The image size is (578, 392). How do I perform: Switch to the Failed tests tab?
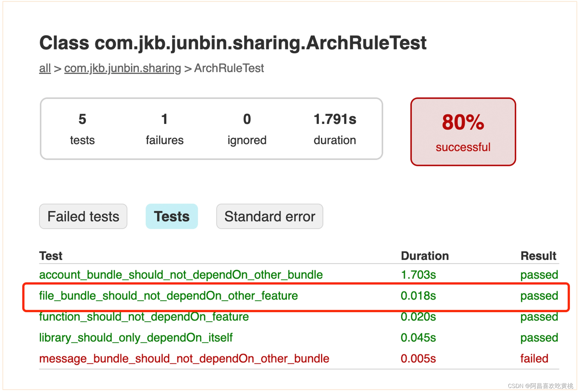(x=83, y=216)
